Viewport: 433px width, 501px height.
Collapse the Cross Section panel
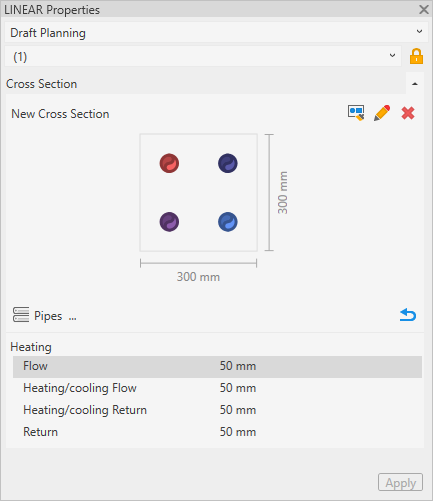(x=415, y=84)
